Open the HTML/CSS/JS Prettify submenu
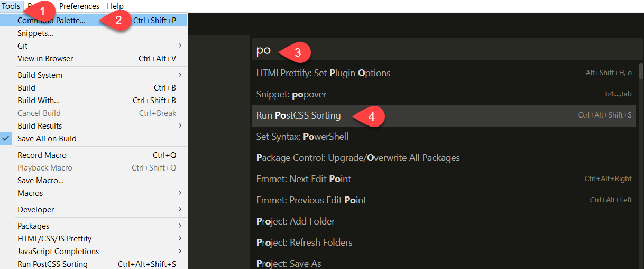Screen dimensions: 644x269 pos(180,239)
